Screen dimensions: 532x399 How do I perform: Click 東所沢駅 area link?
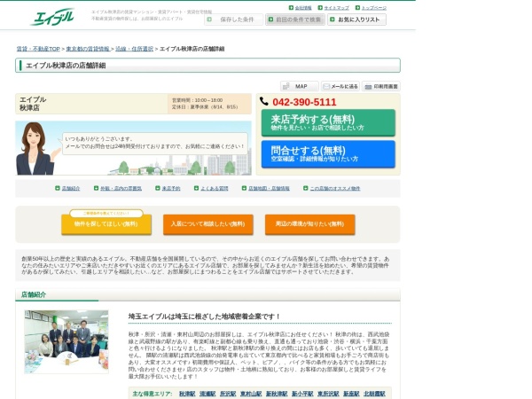point(328,394)
